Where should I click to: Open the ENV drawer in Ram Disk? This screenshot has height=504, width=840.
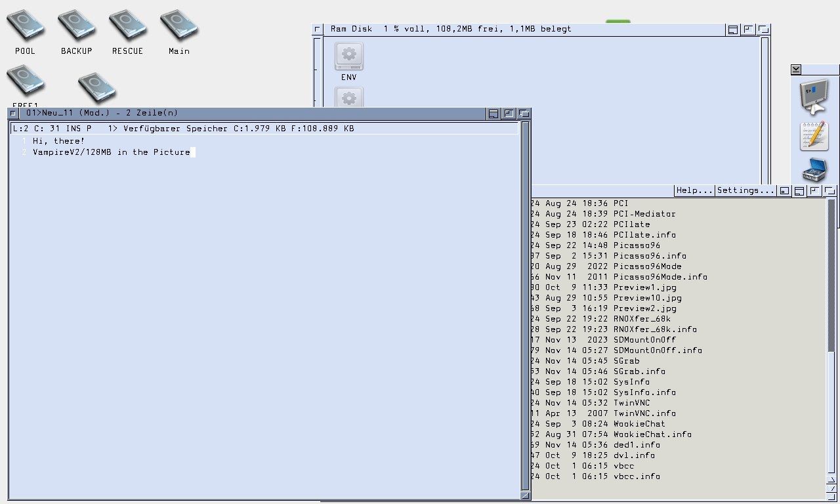click(x=349, y=59)
